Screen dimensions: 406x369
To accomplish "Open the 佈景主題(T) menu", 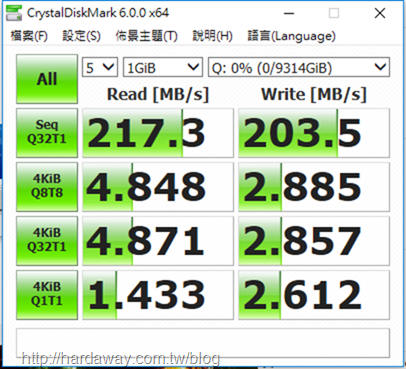I will coord(146,36).
